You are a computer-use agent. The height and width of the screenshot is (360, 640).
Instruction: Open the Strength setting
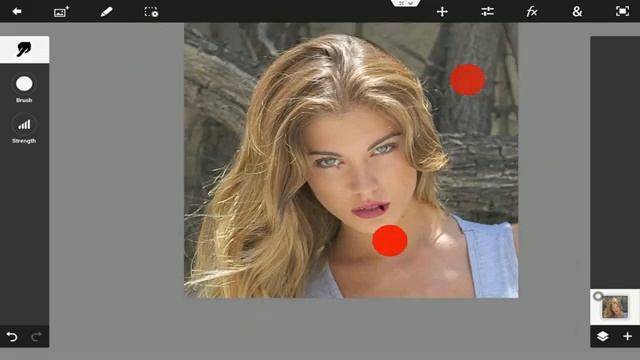[x=24, y=129]
